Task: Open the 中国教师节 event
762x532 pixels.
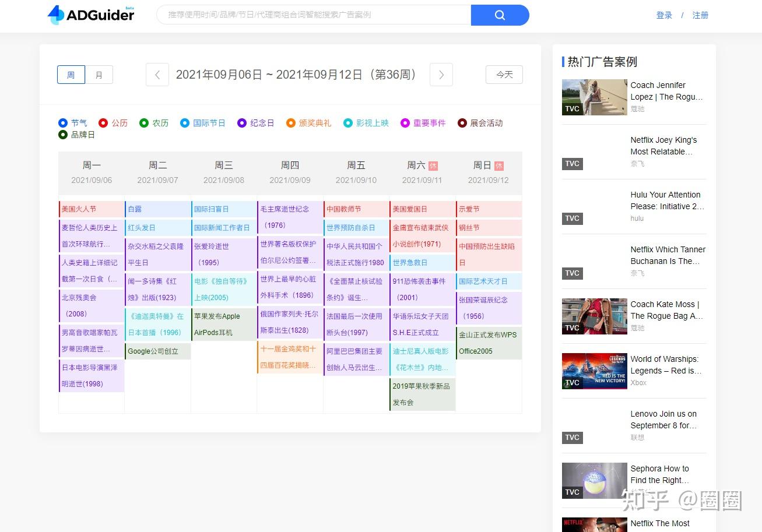Action: pos(356,209)
